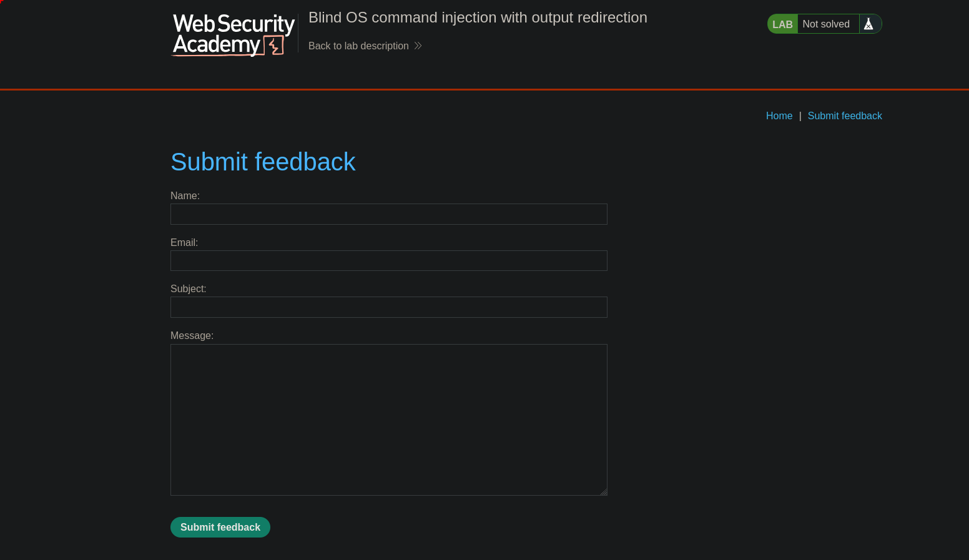Screen dimensions: 969x560
Task: Open Back to lab description link
Action: pos(358,46)
